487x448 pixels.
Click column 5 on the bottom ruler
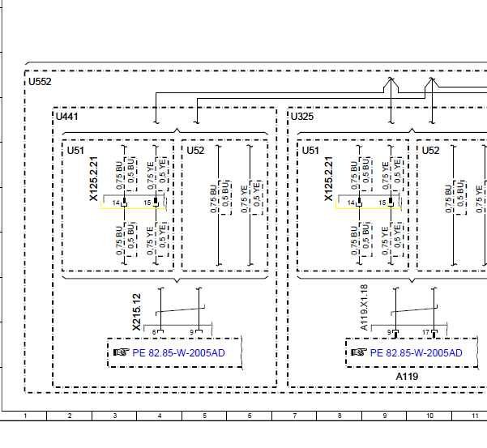point(205,416)
